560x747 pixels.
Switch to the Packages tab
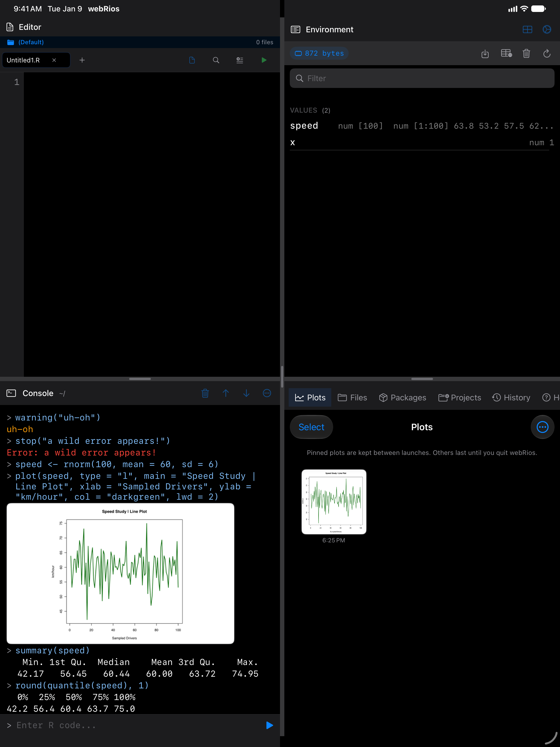pyautogui.click(x=402, y=397)
